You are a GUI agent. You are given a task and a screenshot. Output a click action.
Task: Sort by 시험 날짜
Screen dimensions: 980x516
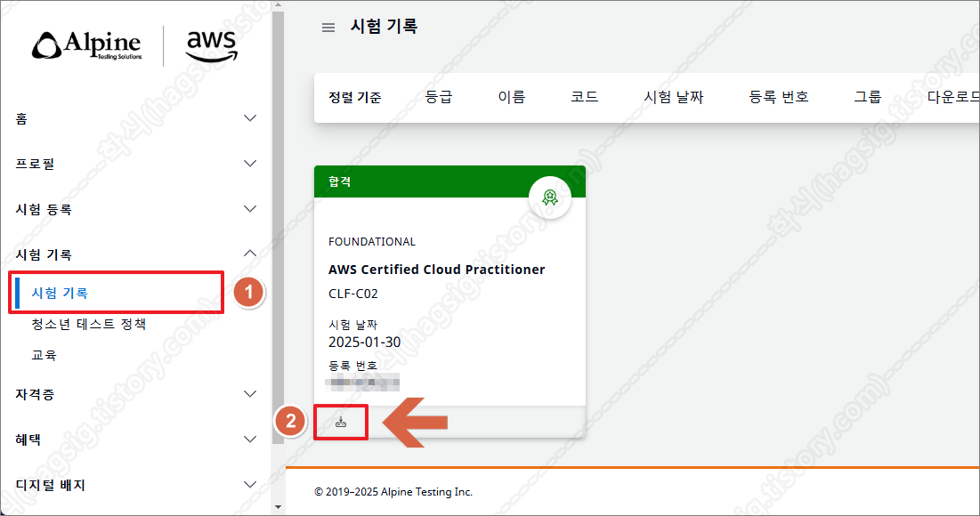click(x=674, y=97)
